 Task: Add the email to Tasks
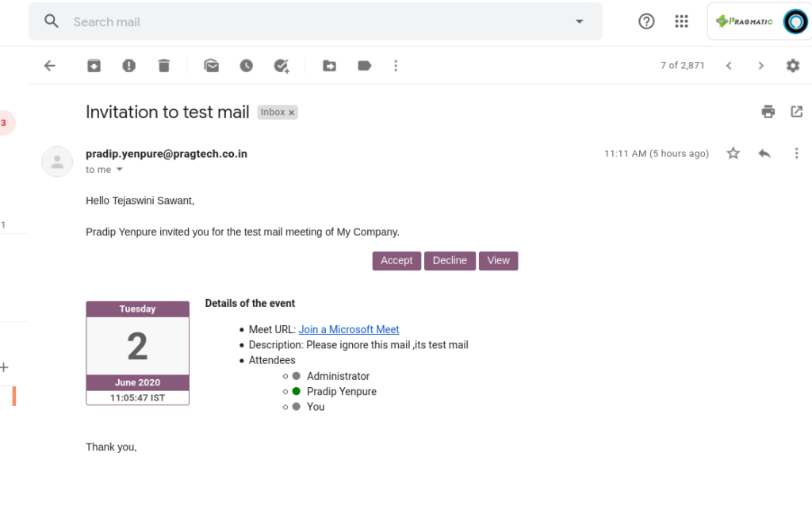click(x=282, y=66)
